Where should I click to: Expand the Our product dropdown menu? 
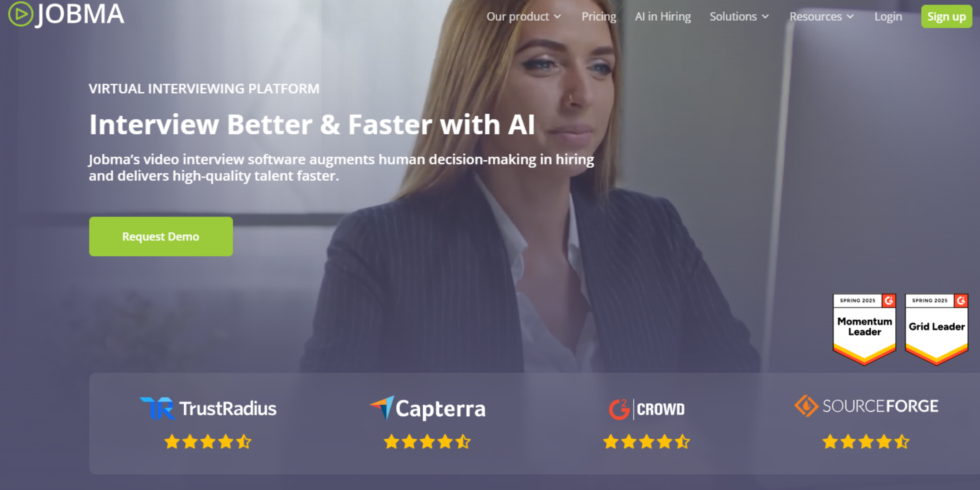click(524, 16)
